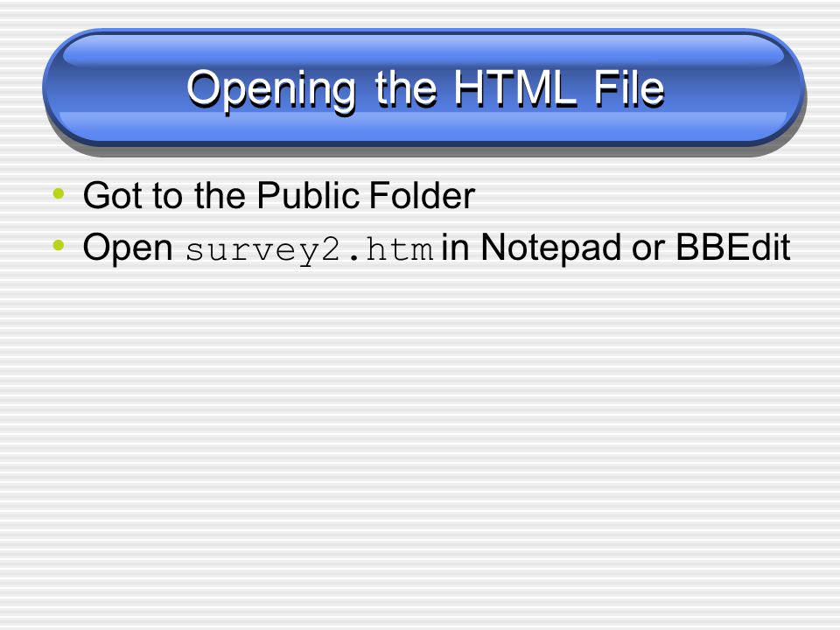Click the word 'Folder' in first bullet
The width and height of the screenshot is (840, 630).
pos(422,195)
